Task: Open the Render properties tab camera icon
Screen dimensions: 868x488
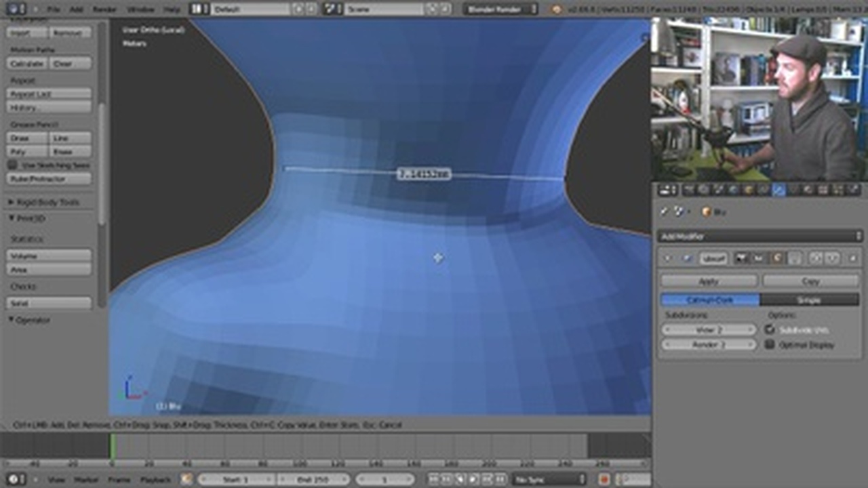Action: click(x=689, y=190)
